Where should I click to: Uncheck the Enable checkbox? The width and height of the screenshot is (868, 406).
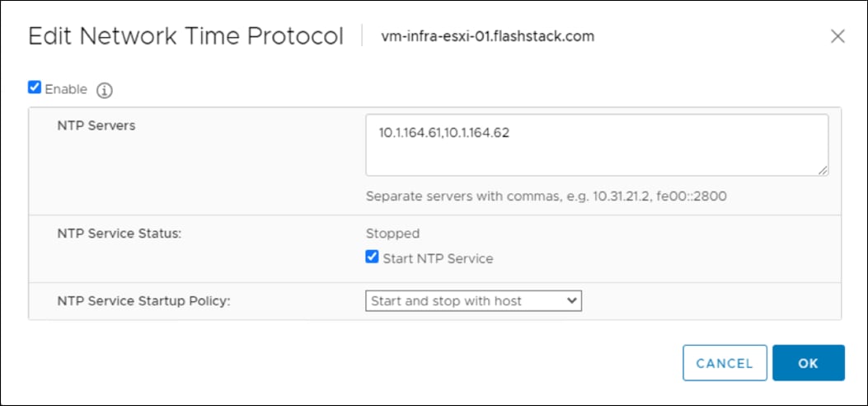click(35, 87)
